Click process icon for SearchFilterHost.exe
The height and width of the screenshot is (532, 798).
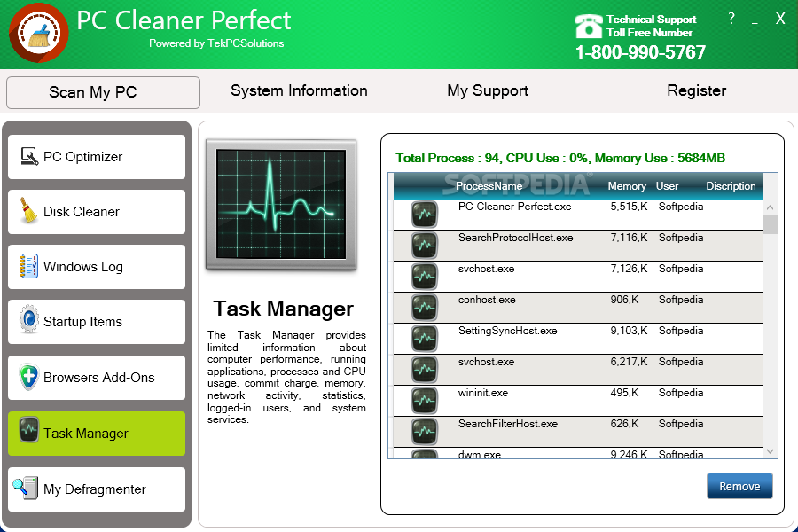pyautogui.click(x=424, y=431)
